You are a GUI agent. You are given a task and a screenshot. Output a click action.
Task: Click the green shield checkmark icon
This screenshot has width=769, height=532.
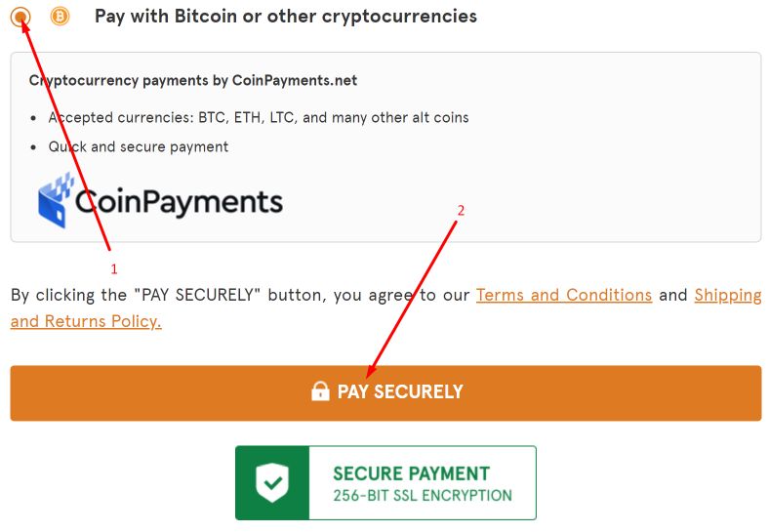point(271,482)
